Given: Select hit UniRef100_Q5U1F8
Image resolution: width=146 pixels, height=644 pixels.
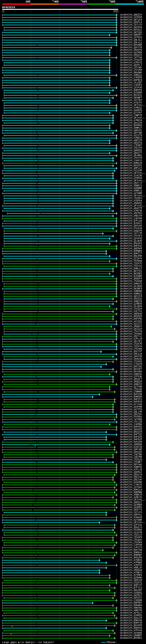Looking at the screenshot, I should 131,50.
